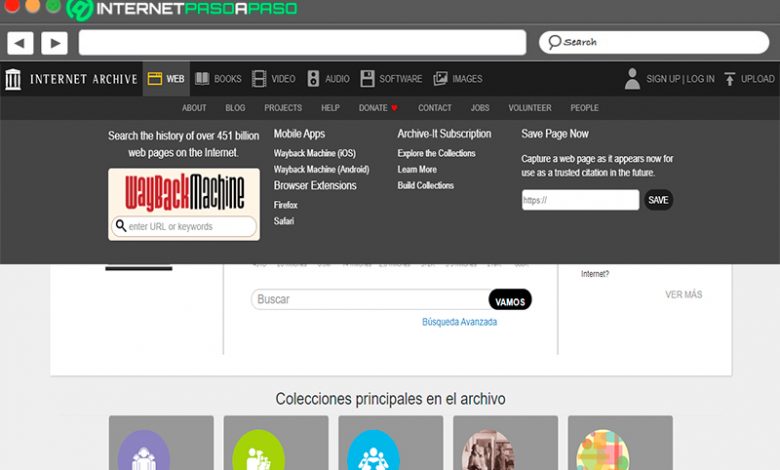Click Sign Up | Log In
Viewport: 780px width, 470px height.
pyautogui.click(x=680, y=79)
